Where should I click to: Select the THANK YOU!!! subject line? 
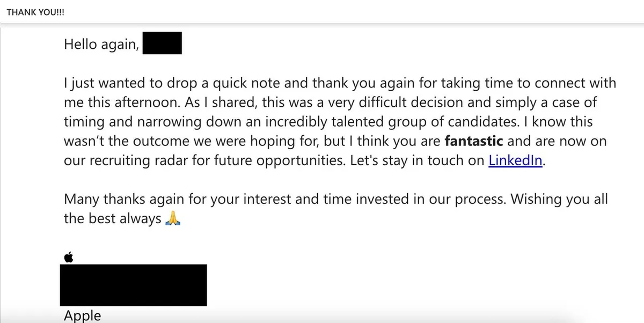(35, 12)
